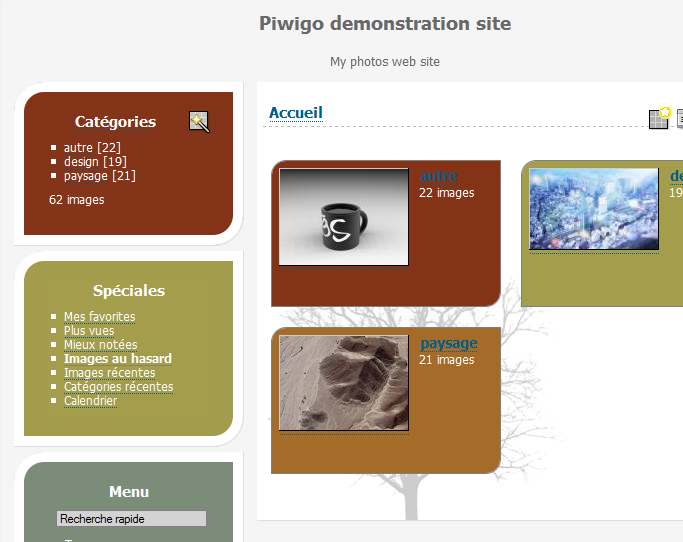Go to Mieux notées photos
This screenshot has height=542, width=683.
[x=100, y=345]
